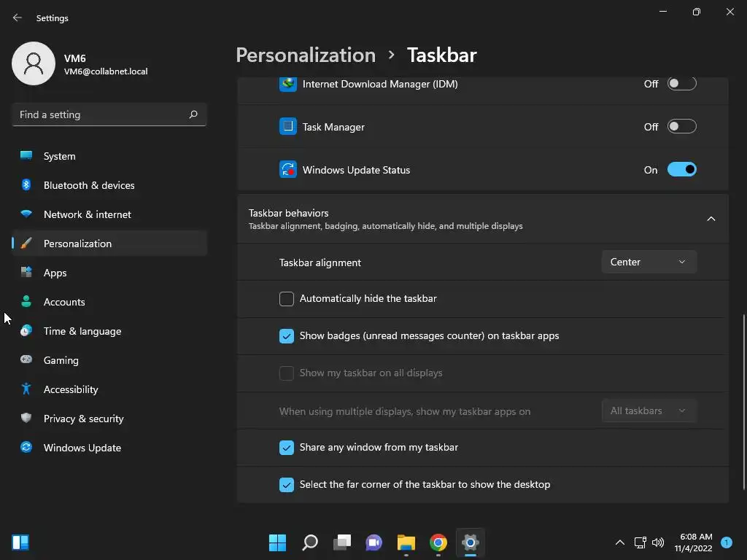Click the Find a setting search box

tap(101, 114)
